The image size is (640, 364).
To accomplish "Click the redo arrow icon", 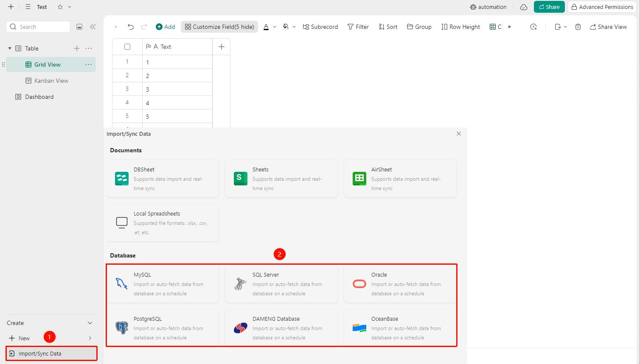I will [144, 27].
